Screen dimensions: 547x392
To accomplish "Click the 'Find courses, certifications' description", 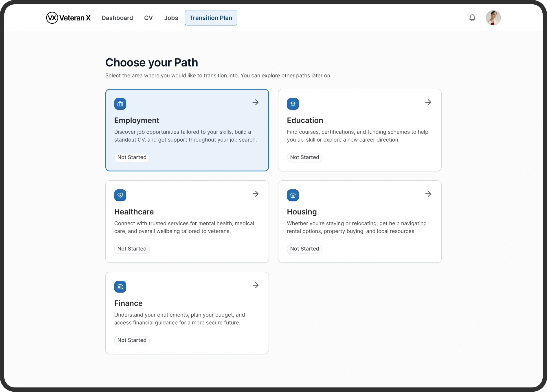I will pos(357,136).
